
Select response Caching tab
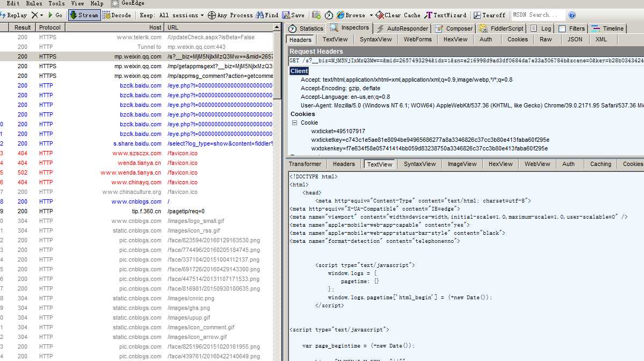click(x=600, y=164)
